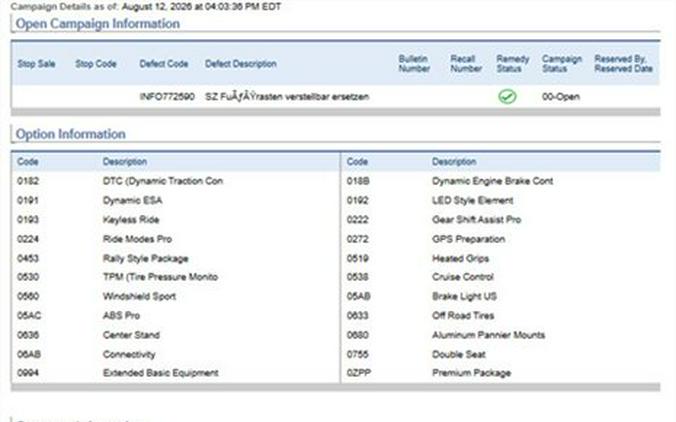Click the Off Road Tires description

(463, 316)
